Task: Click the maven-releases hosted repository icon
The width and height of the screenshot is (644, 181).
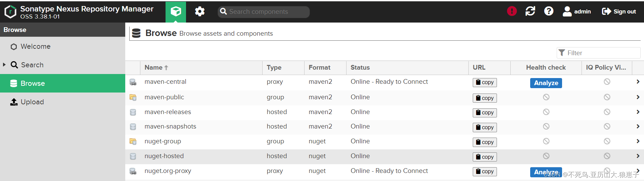Action: (x=133, y=112)
